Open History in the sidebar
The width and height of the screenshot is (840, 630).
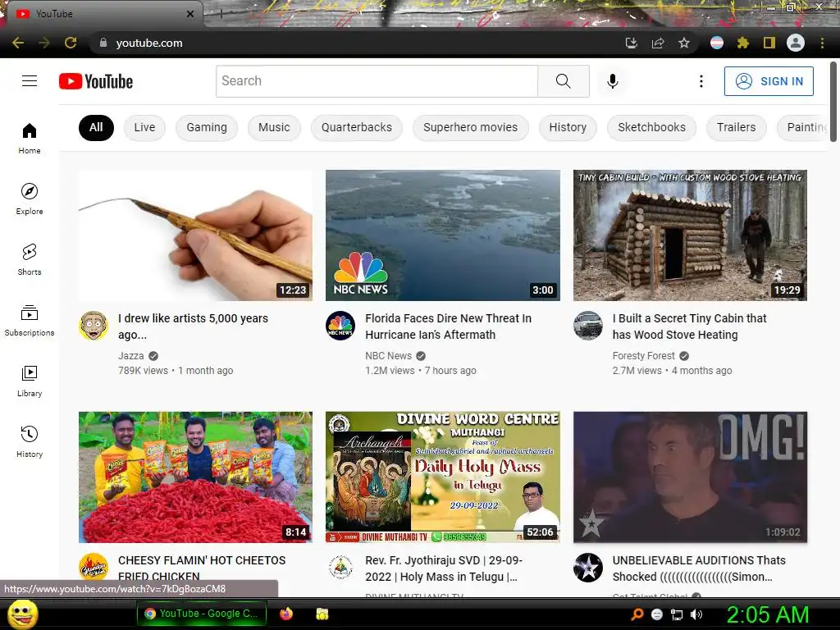[30, 441]
